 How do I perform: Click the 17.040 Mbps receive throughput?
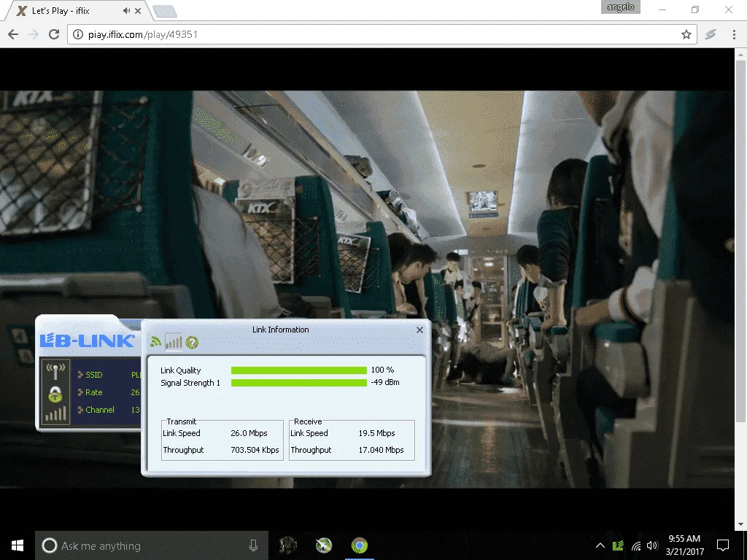tap(381, 450)
